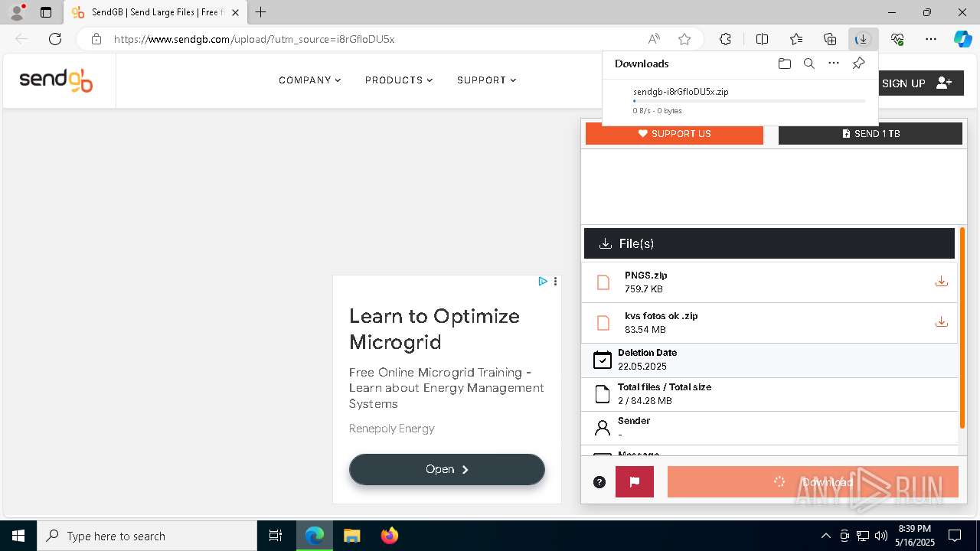
Task: Toggle the Downloads toolbar icon
Action: 863,39
